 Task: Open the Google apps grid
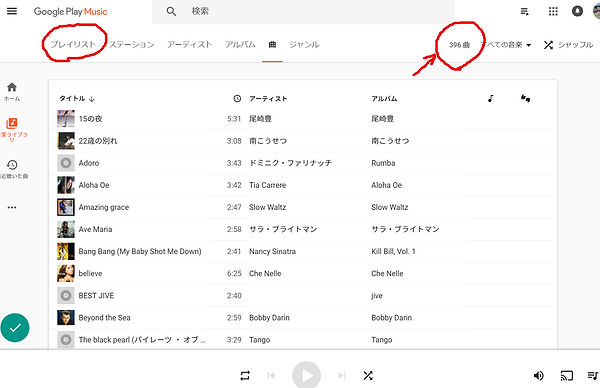point(553,11)
